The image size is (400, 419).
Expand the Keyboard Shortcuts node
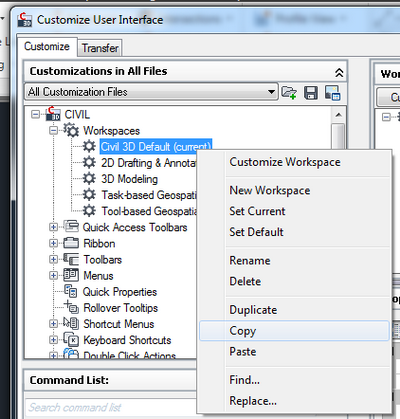(x=53, y=340)
